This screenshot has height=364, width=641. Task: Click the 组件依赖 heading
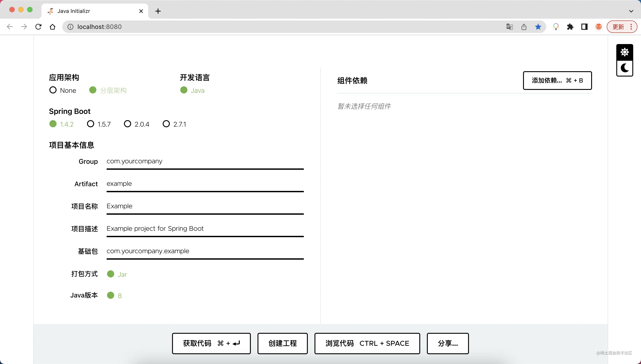pos(352,81)
